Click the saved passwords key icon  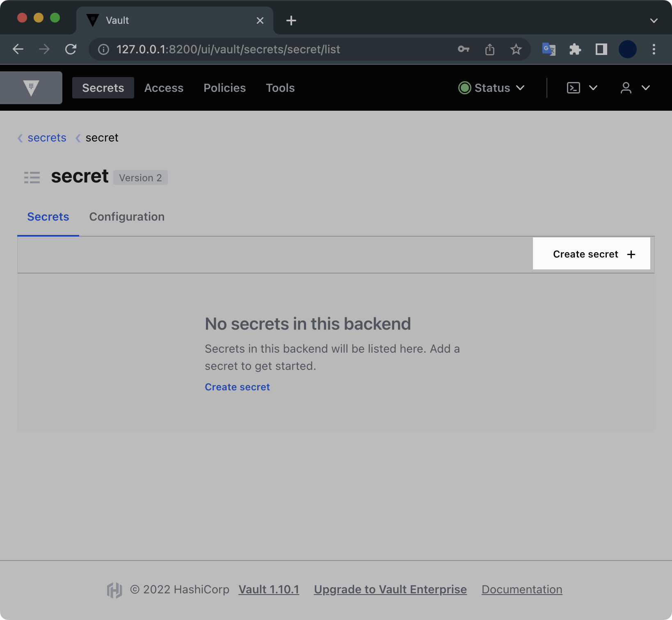pos(463,50)
